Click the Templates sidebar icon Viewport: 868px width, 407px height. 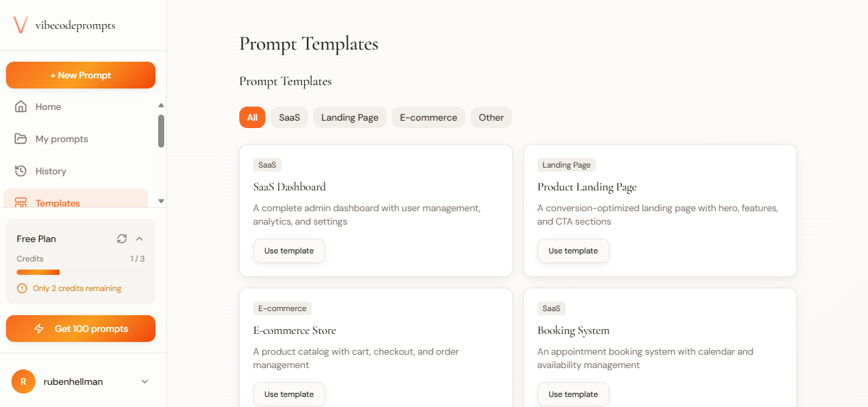pos(21,202)
